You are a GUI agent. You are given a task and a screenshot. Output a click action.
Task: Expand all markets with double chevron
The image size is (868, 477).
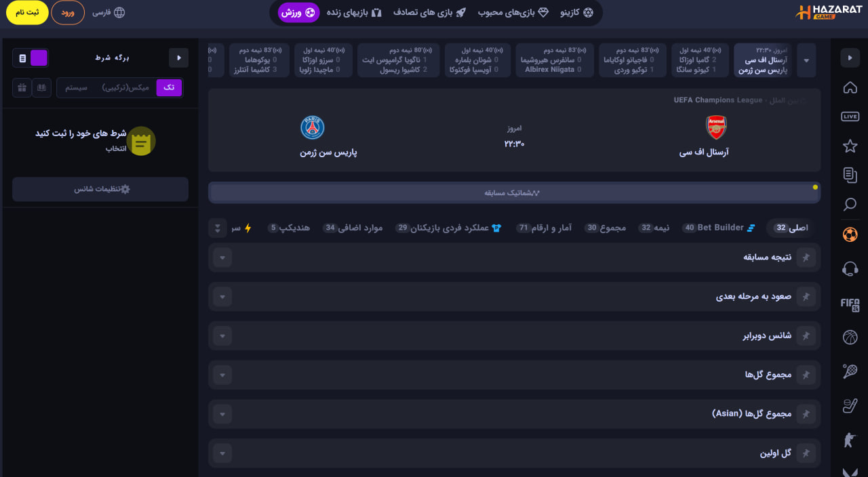pos(218,228)
